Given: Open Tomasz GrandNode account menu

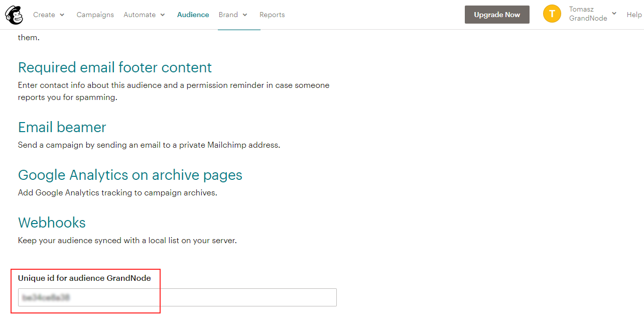Looking at the screenshot, I should [x=592, y=14].
